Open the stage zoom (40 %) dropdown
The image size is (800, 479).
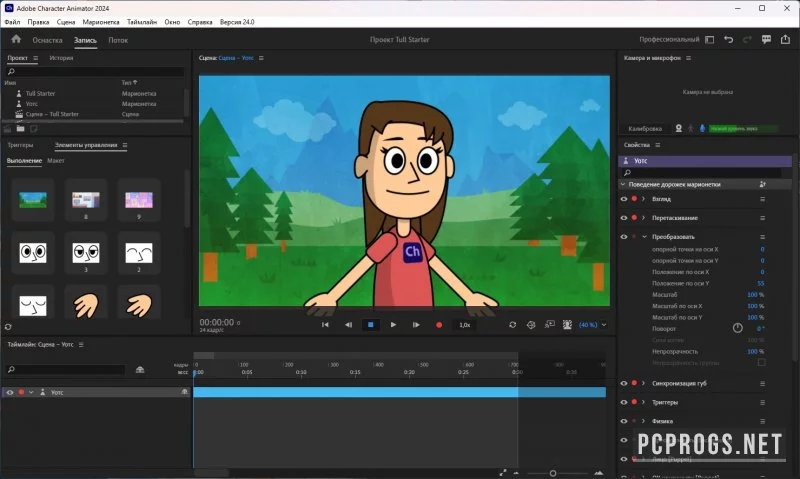tap(604, 324)
